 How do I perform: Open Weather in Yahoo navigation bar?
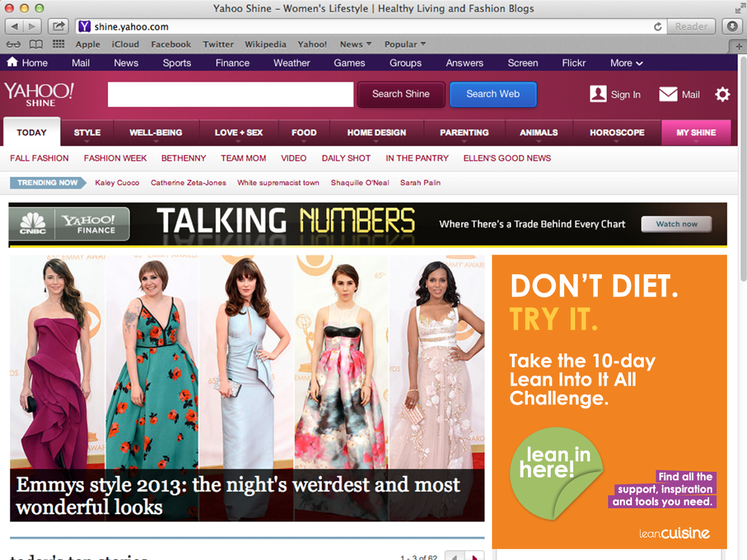point(292,63)
